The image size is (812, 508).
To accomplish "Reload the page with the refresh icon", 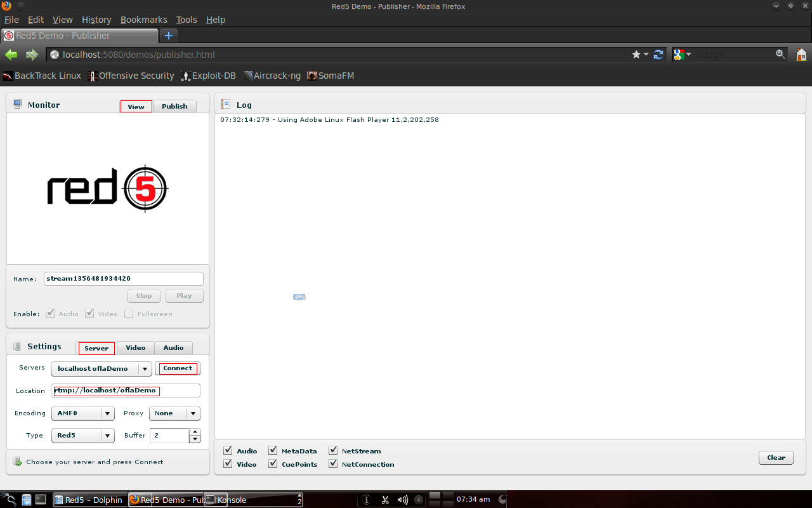I will pos(658,55).
